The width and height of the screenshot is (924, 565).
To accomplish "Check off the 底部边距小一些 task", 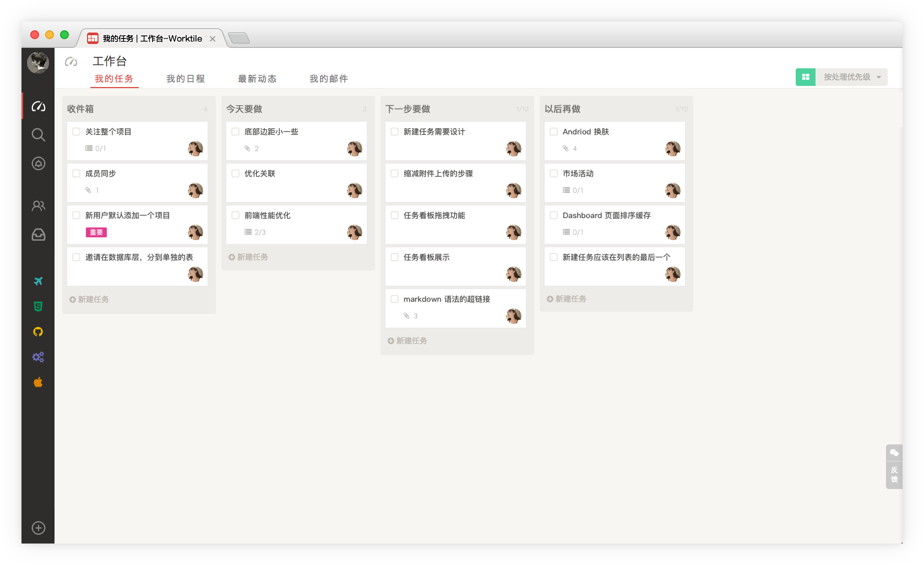I will [236, 132].
